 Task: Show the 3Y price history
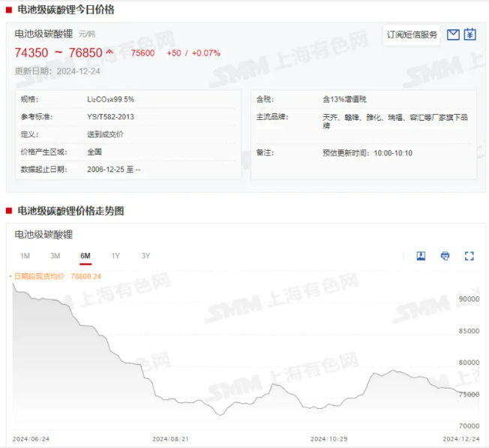click(x=145, y=256)
